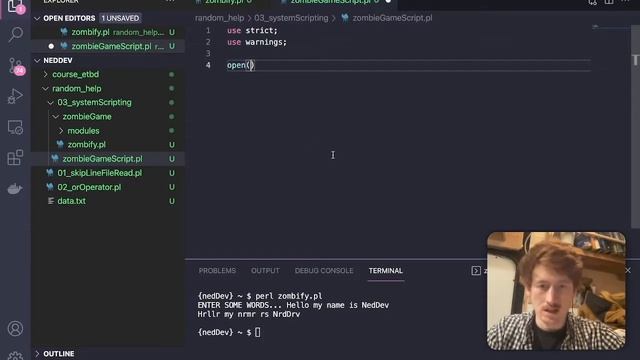Screen dimensions: 640x360
Task: Collapse the OPEN EDITORS section
Action: point(37,18)
